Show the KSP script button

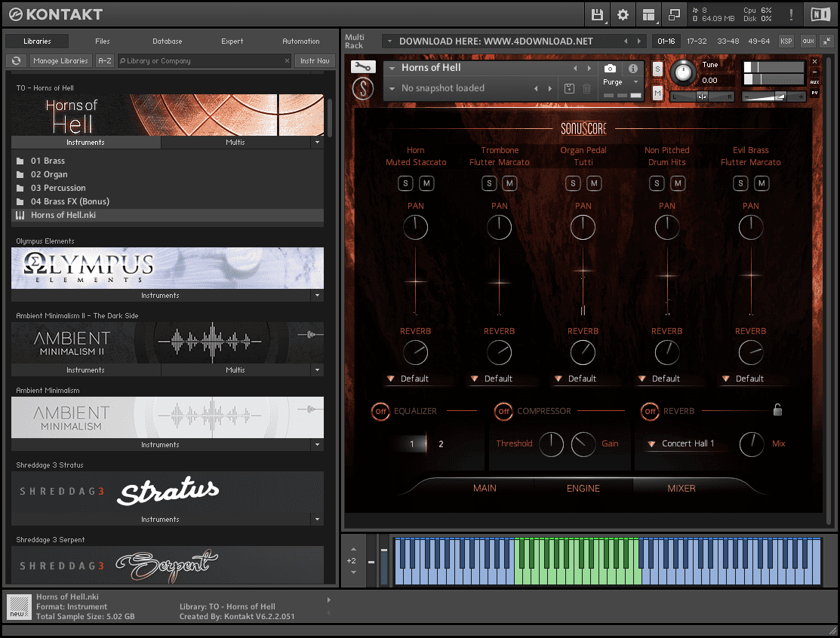coord(786,41)
